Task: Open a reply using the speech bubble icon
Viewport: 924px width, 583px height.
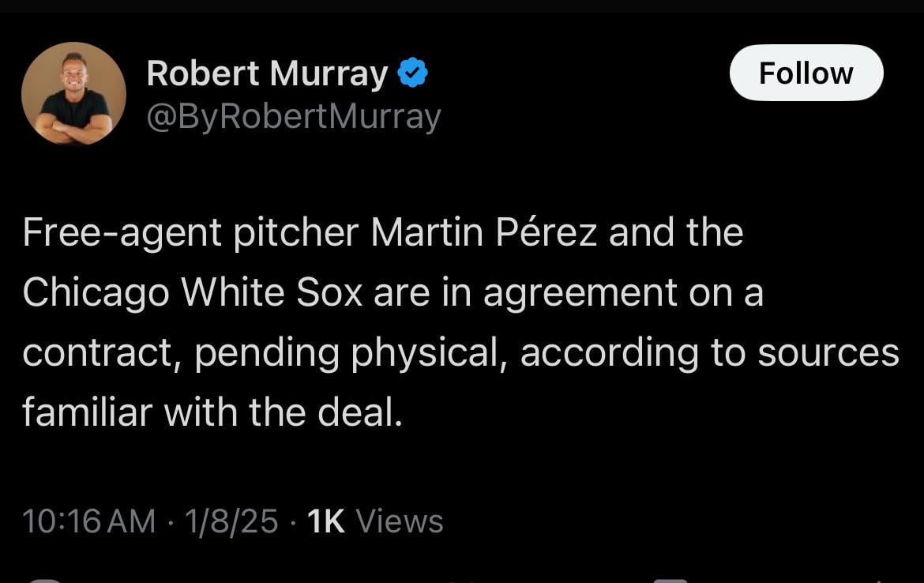Action: [x=45, y=580]
